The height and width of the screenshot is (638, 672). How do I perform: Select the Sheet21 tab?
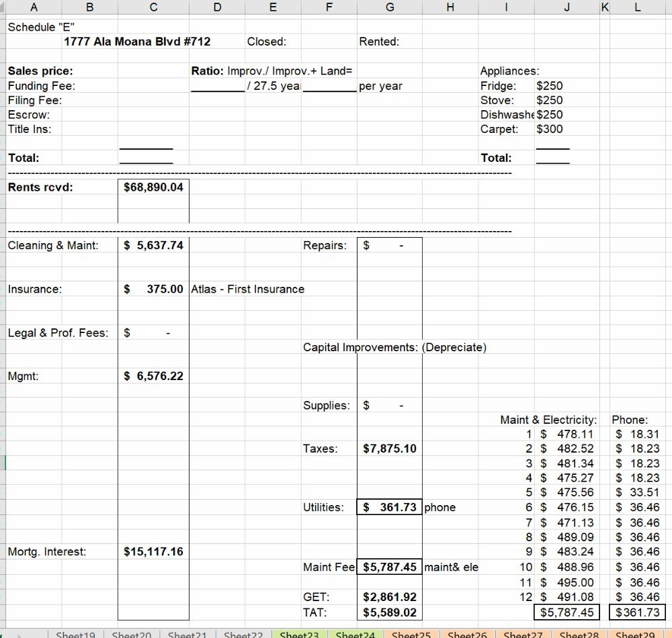pos(187,633)
